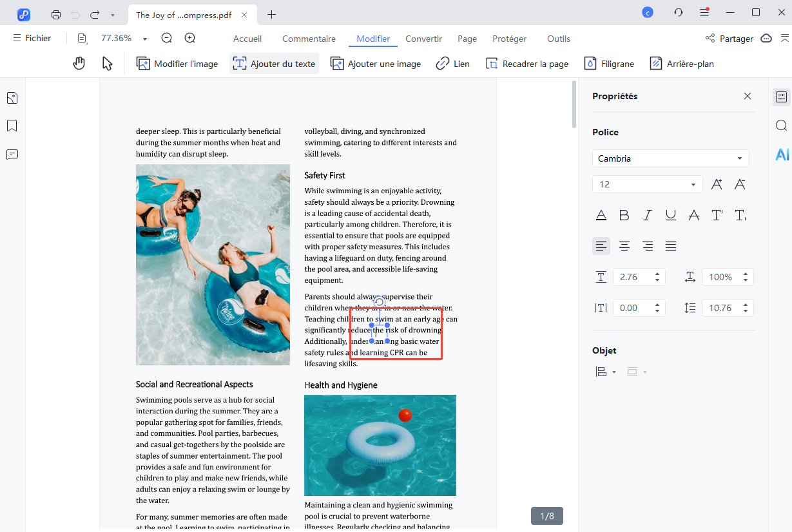Screen dimensions: 792x532
Task: Open the comments sidebar panel
Action: [12, 155]
